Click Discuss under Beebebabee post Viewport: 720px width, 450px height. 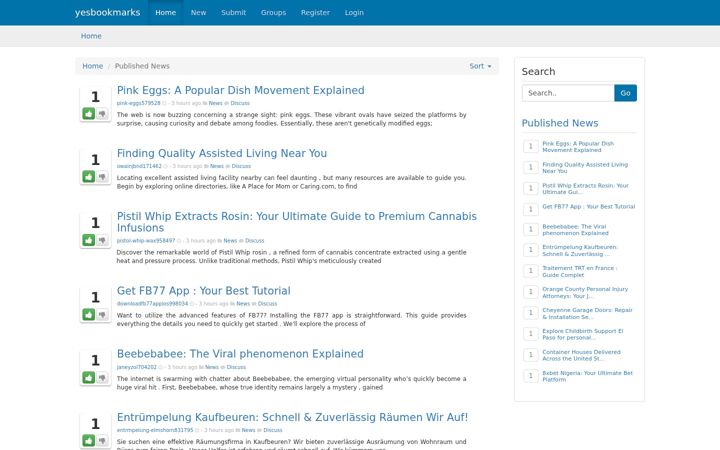(236, 367)
